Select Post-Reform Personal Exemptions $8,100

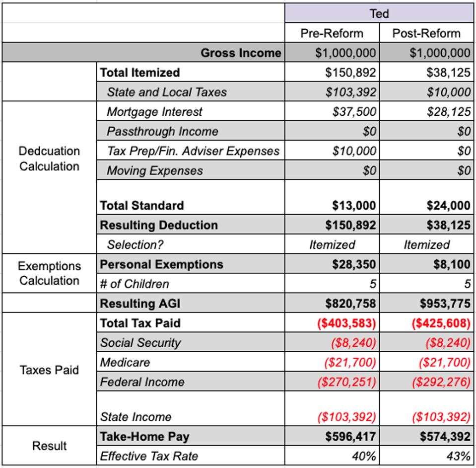[x=426, y=264]
